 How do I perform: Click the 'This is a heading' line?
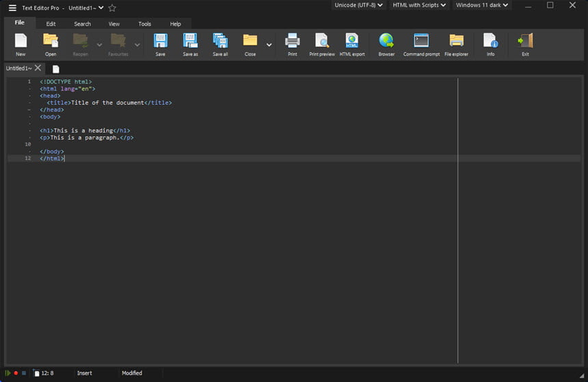click(x=85, y=130)
